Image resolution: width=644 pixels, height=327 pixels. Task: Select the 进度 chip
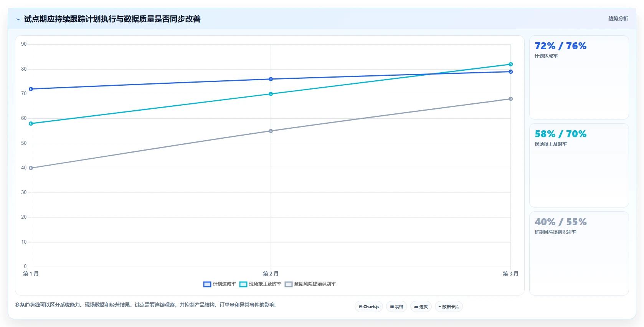(421, 307)
